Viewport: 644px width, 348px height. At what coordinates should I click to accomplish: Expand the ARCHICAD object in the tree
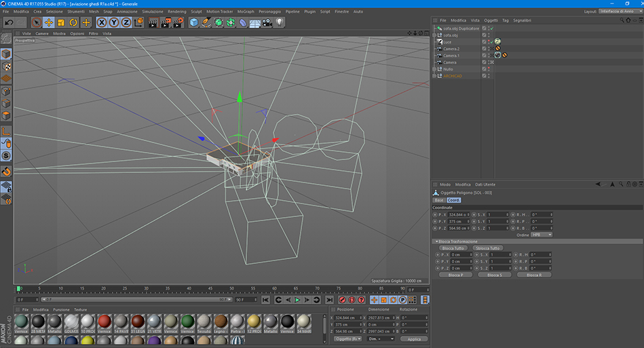tap(434, 76)
